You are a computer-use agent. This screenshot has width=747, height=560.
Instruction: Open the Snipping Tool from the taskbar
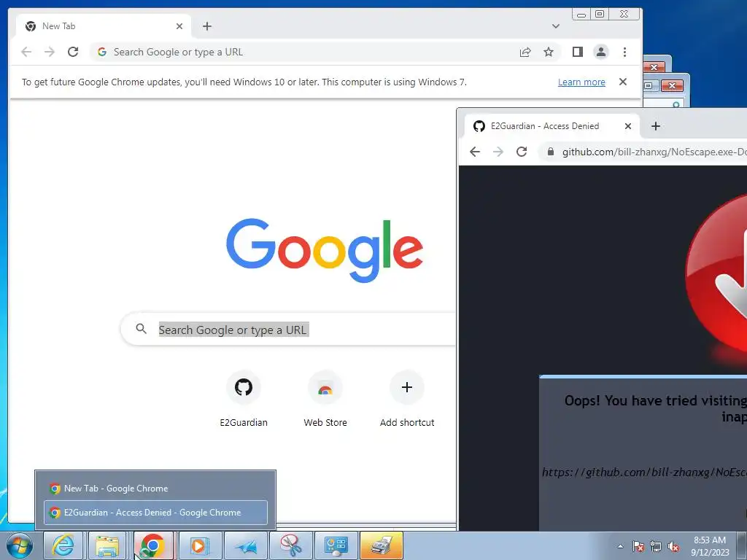(291, 545)
